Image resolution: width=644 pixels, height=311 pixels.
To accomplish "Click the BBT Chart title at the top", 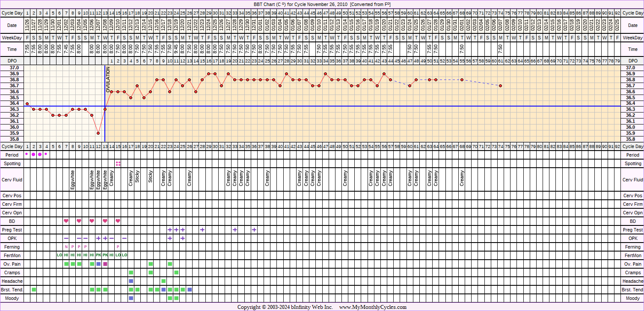I will (322, 4).
